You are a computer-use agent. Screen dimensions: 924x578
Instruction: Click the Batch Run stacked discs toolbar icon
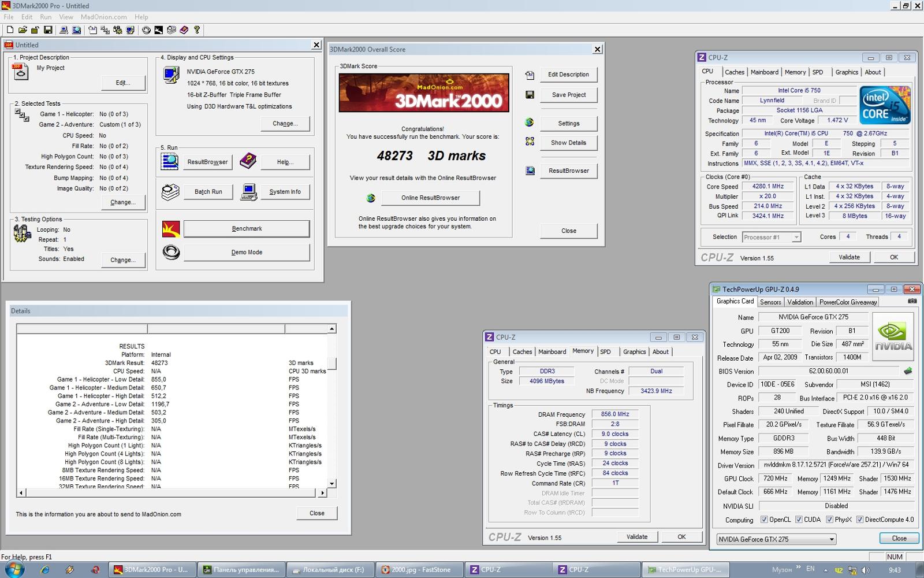coord(172,30)
